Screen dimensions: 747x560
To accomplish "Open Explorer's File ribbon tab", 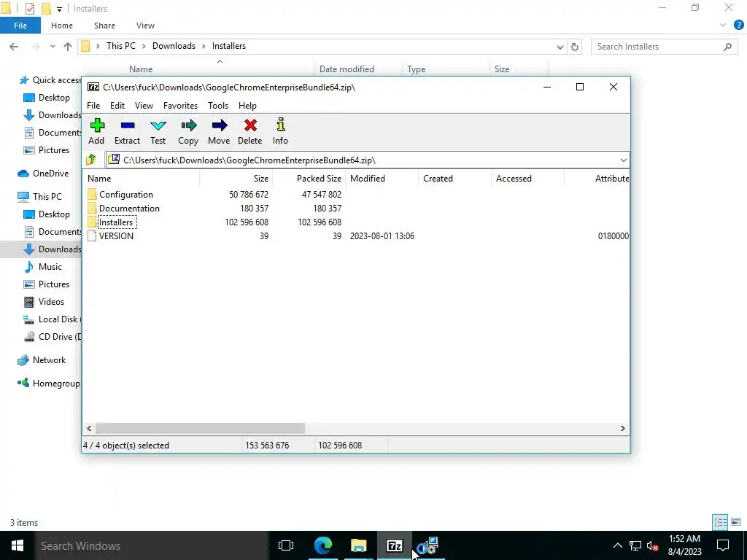I will 20,26.
